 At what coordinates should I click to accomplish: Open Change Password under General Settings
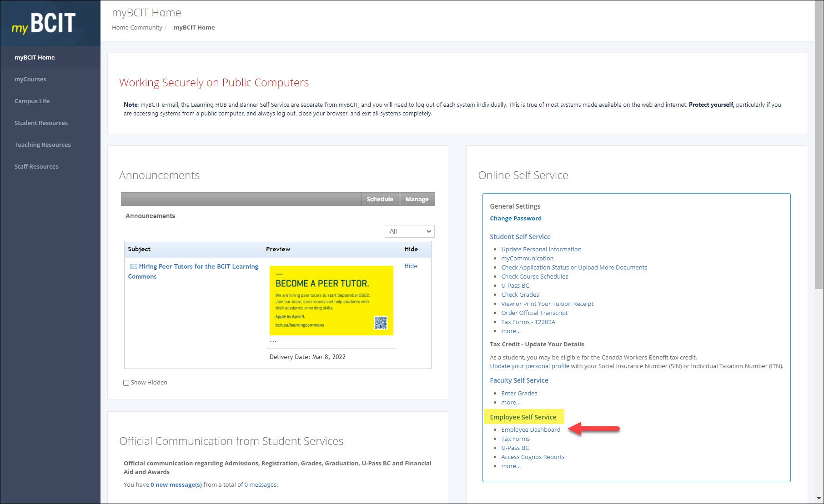pyautogui.click(x=515, y=218)
